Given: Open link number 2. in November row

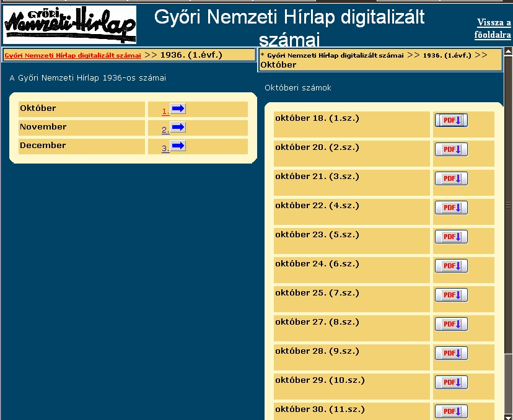Looking at the screenshot, I should click(x=165, y=130).
